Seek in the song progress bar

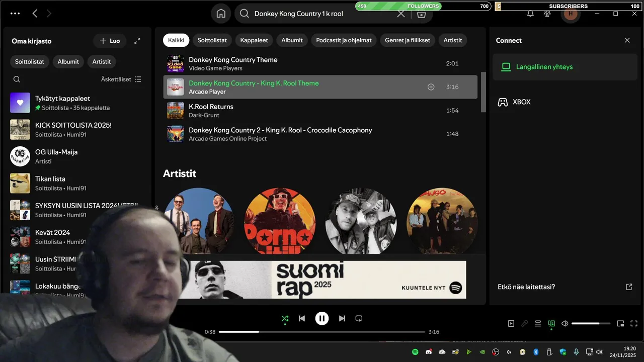322,332
